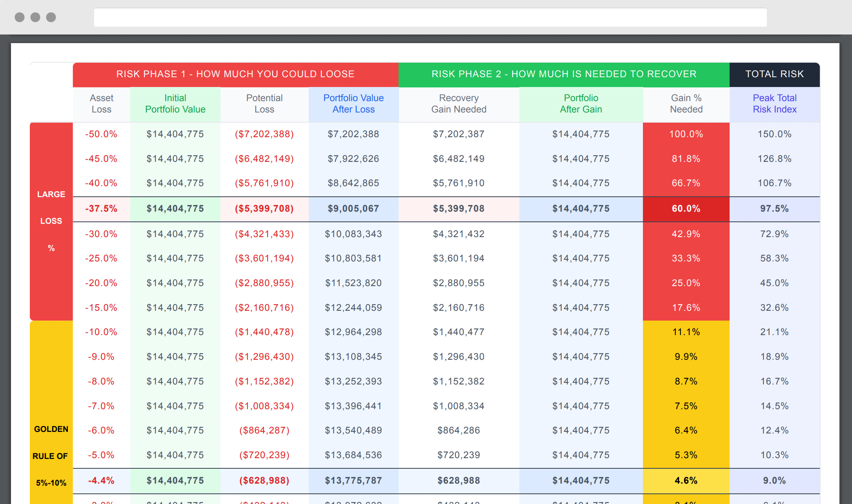Select the highlighted -37.5% asset loss cell
Image resolution: width=852 pixels, height=504 pixels.
pos(101,208)
